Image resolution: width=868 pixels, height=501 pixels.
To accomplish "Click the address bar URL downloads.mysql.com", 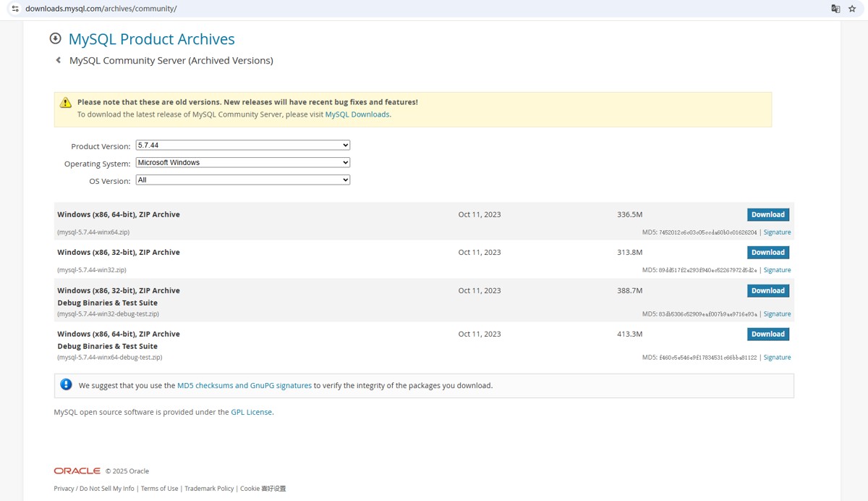I will [101, 9].
